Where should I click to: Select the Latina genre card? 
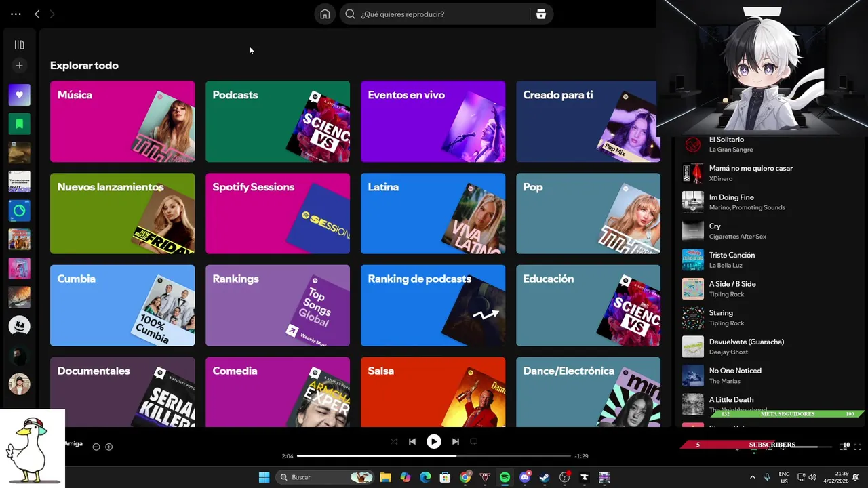433,213
